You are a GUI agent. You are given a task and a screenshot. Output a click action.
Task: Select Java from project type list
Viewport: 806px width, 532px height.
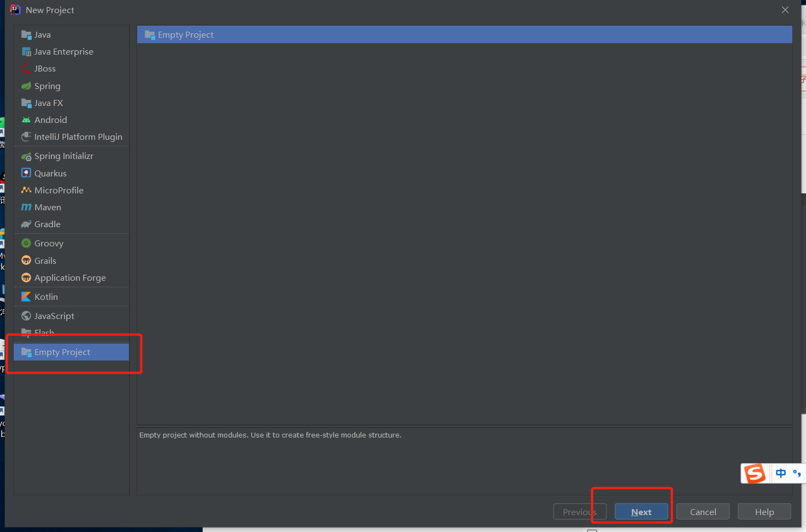pyautogui.click(x=43, y=35)
